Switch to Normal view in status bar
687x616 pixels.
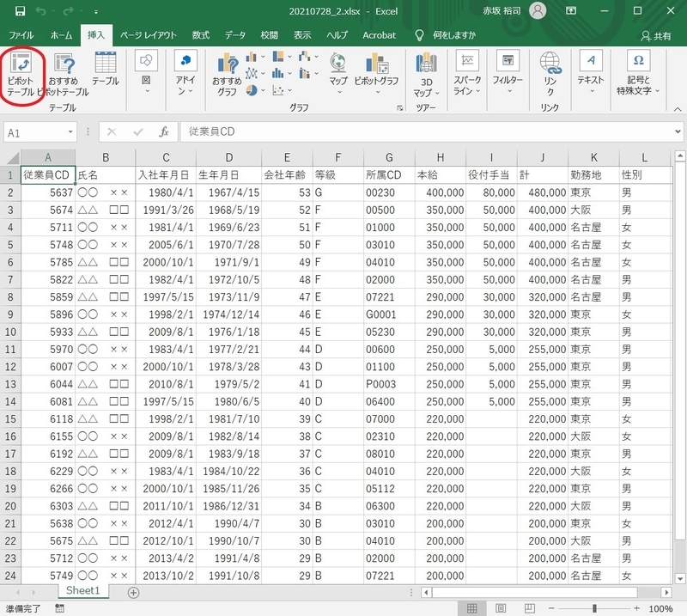pos(471,608)
